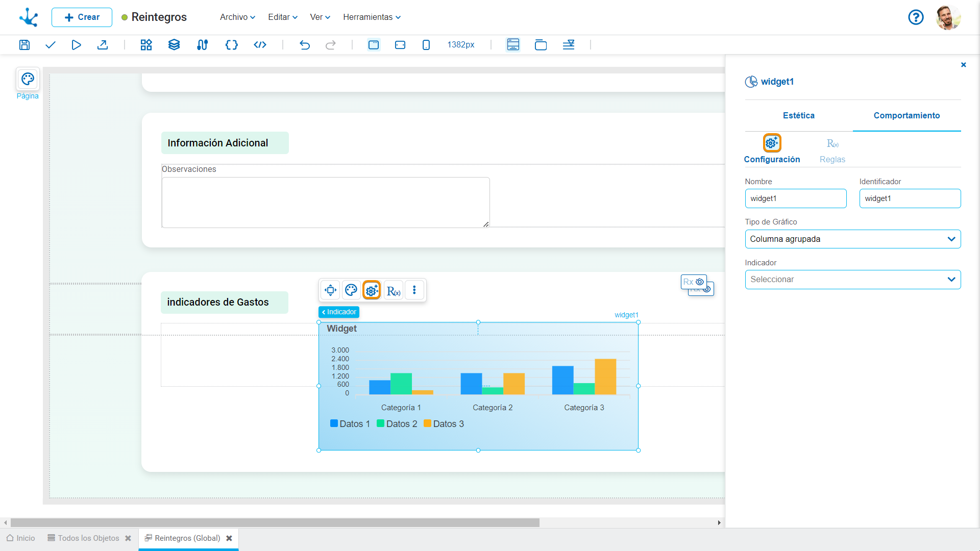Screen dimensions: 980x551
Task: Open widget more options dots
Action: tap(414, 290)
